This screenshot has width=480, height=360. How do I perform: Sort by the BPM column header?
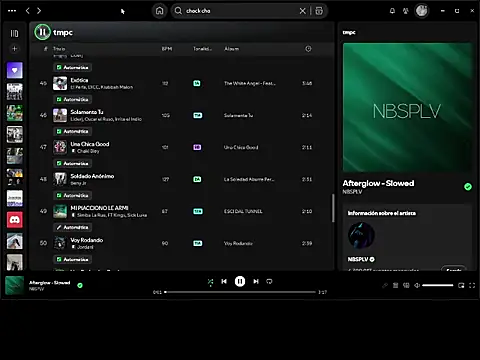pos(167,49)
